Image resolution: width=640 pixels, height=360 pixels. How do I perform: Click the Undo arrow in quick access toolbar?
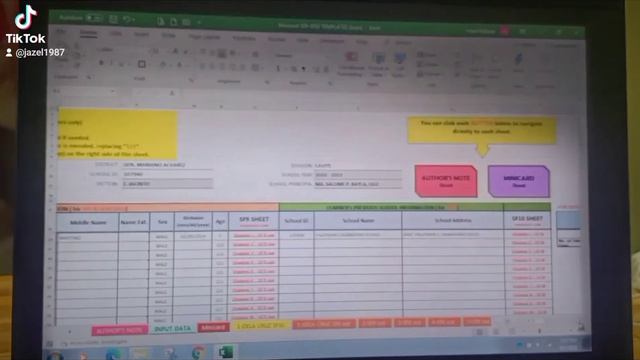click(x=127, y=19)
